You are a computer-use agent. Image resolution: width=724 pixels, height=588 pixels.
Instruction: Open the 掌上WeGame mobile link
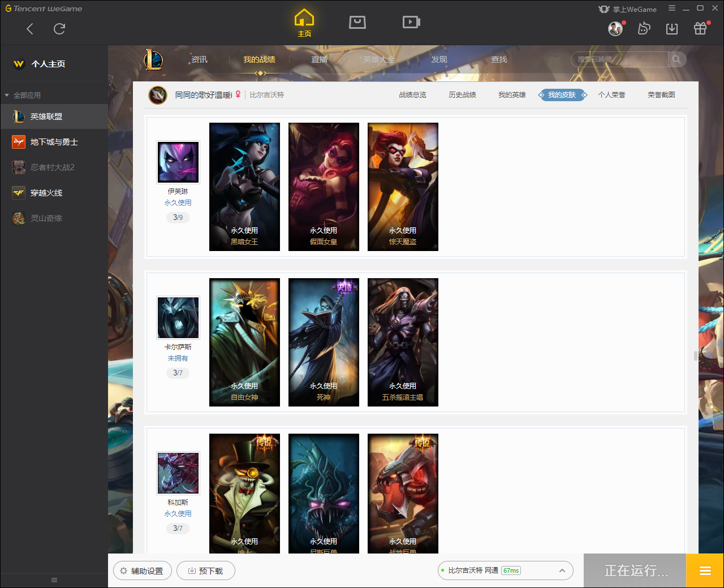(627, 9)
